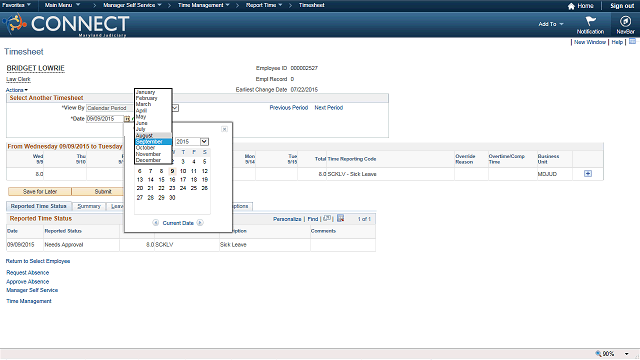Open New Window link
The height and width of the screenshot is (360, 640).
pos(590,42)
